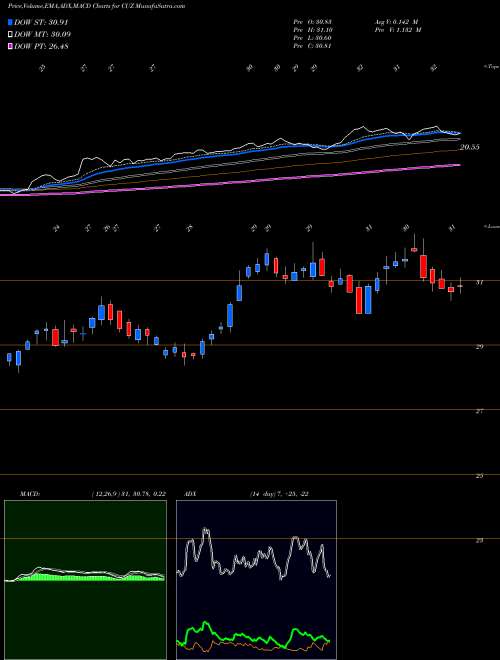Click the 20.55 price label on EMA chart

(470, 147)
